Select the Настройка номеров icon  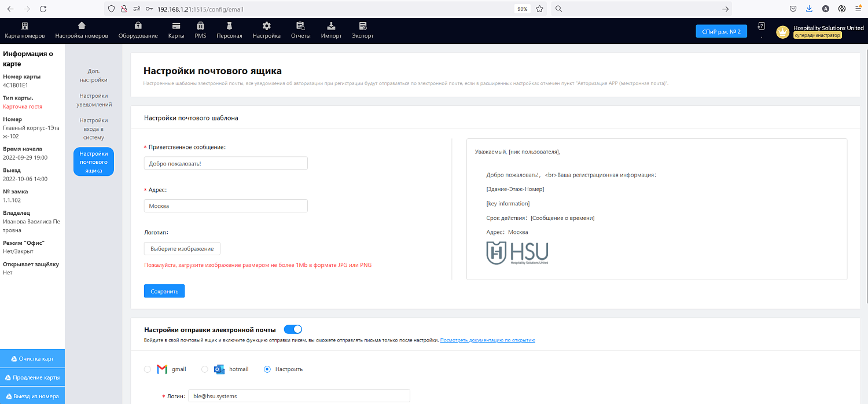tap(81, 30)
